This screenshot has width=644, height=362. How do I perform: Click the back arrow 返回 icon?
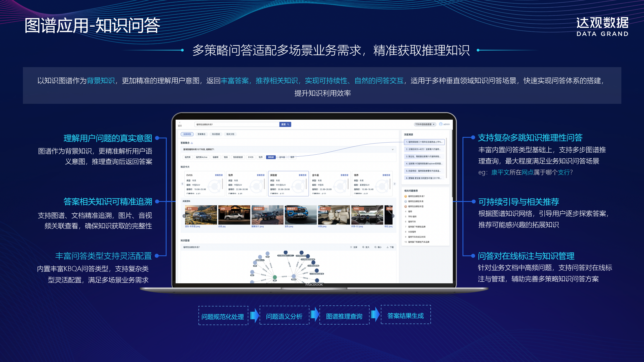[180, 123]
